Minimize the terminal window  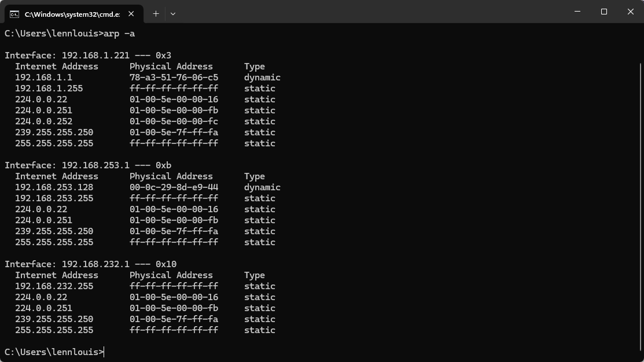click(577, 12)
